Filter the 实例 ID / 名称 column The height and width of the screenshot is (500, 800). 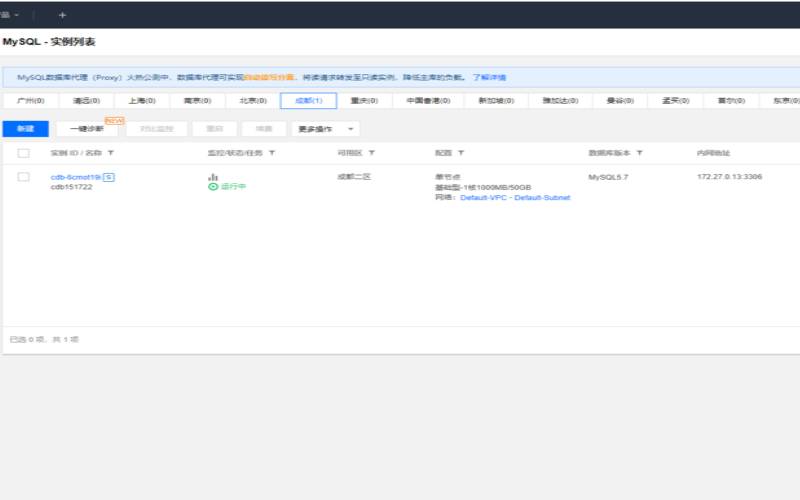tap(111, 153)
